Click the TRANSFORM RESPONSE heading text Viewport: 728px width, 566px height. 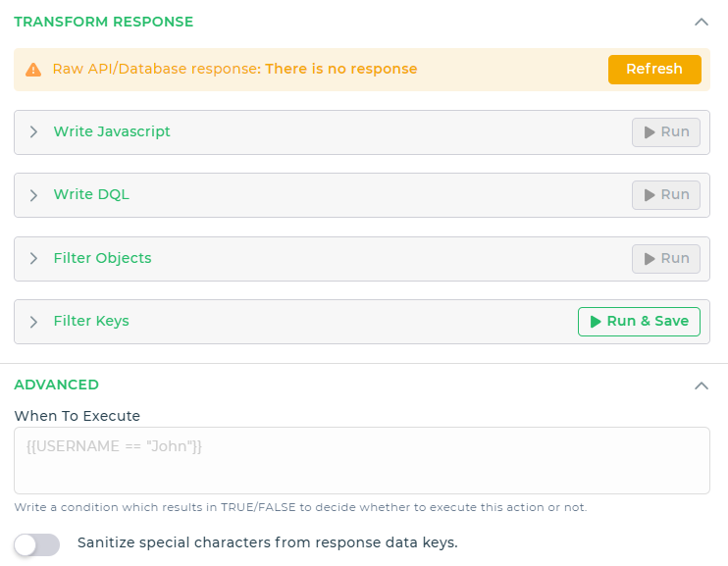pos(103,22)
